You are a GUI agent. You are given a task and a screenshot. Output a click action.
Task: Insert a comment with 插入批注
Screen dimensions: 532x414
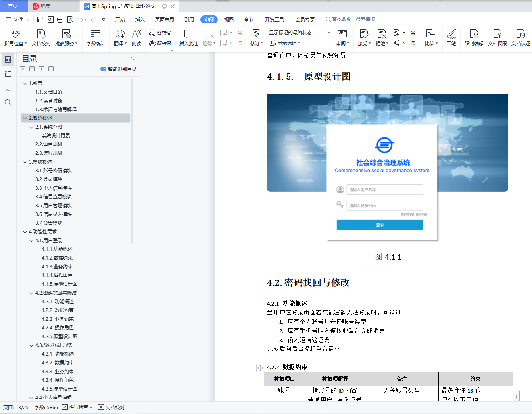coord(189,38)
